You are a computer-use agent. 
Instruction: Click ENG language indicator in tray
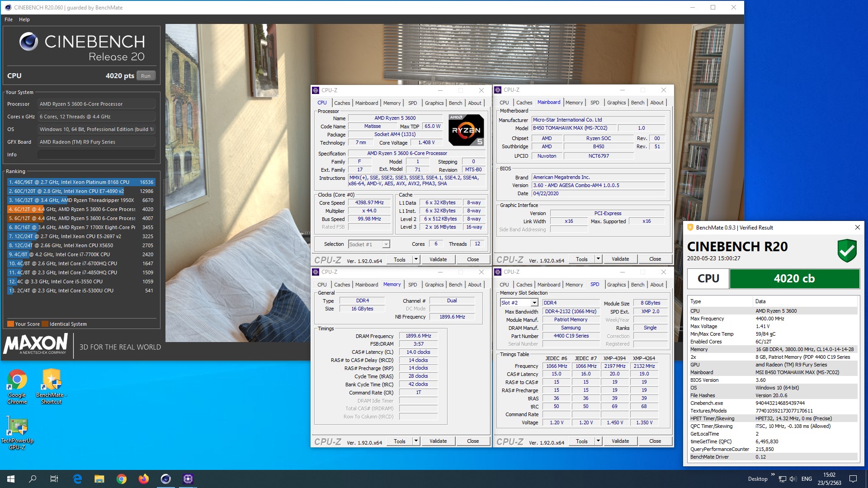(x=807, y=479)
